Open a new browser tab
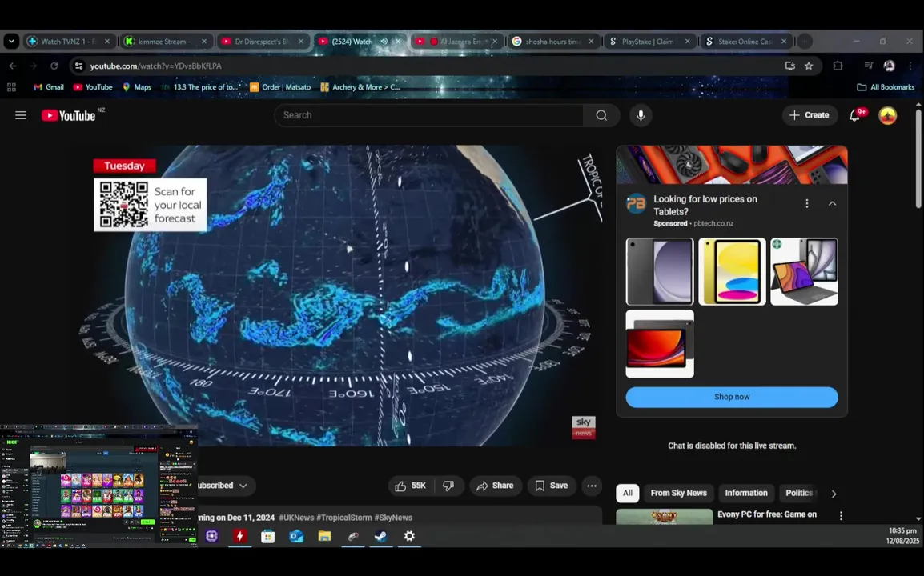Screen dimensions: 924x576 805,42
